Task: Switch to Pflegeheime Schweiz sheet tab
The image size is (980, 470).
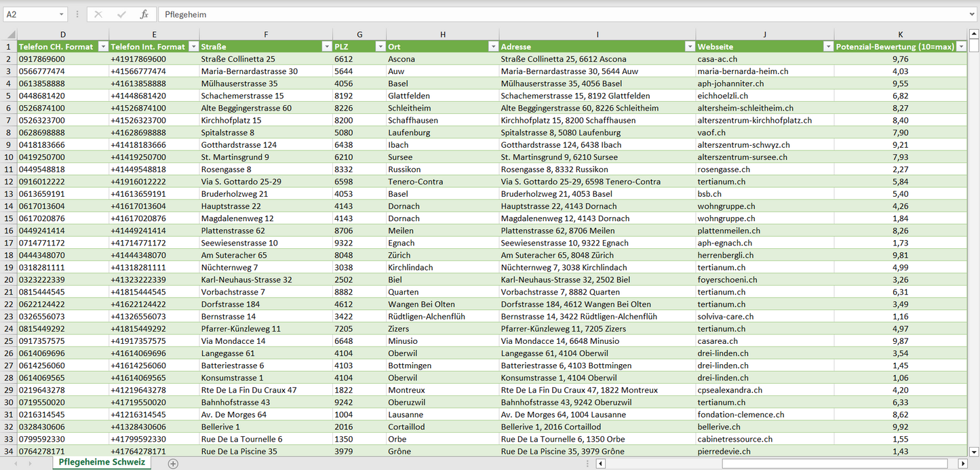Action: (x=102, y=463)
